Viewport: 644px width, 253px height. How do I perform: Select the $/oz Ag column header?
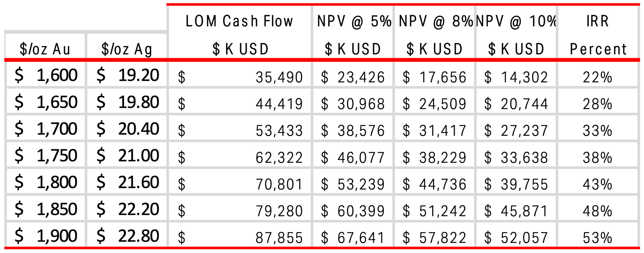point(127,46)
